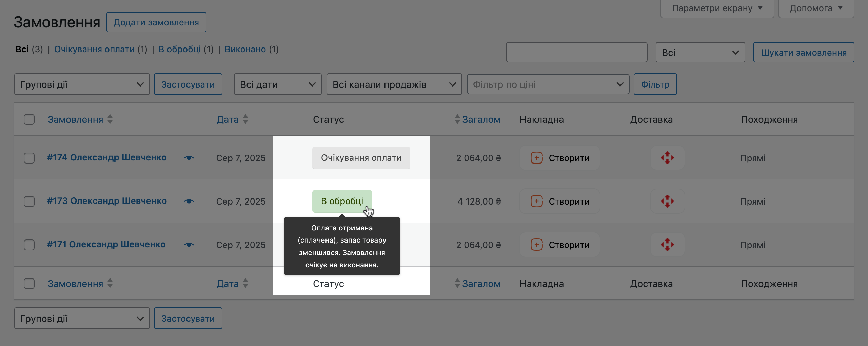Sort by Дата in the header row
This screenshot has width=868, height=346.
233,119
